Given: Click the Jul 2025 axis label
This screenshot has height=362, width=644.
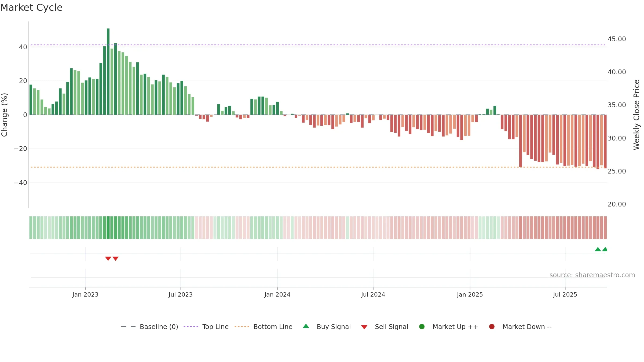Looking at the screenshot, I should (x=565, y=295).
